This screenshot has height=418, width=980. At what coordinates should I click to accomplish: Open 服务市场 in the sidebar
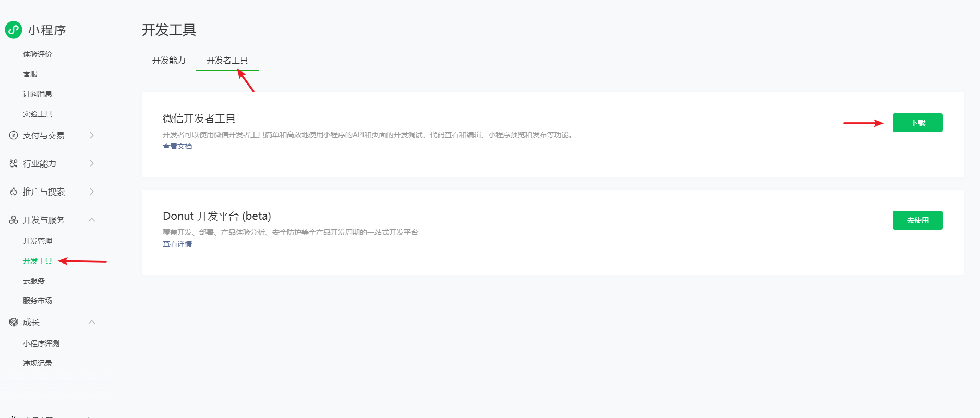[38, 301]
